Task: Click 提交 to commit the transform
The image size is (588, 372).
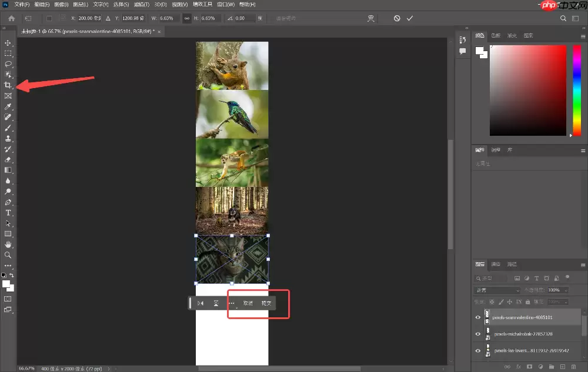Action: coord(266,303)
